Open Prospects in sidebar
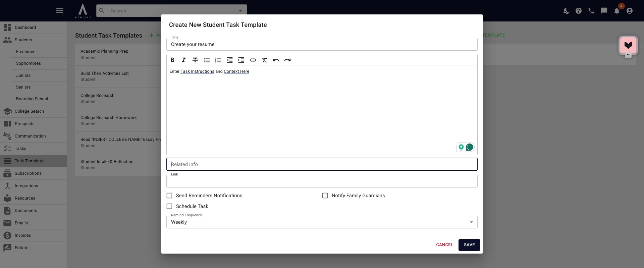 pyautogui.click(x=34, y=124)
